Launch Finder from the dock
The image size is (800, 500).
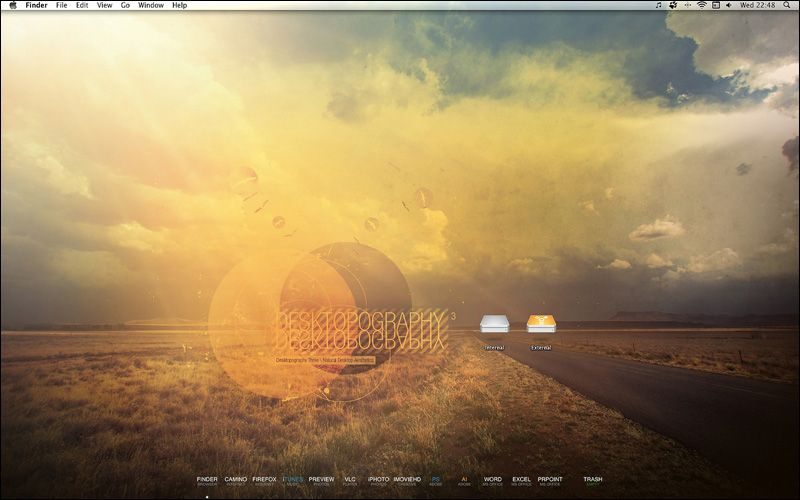pyautogui.click(x=207, y=481)
